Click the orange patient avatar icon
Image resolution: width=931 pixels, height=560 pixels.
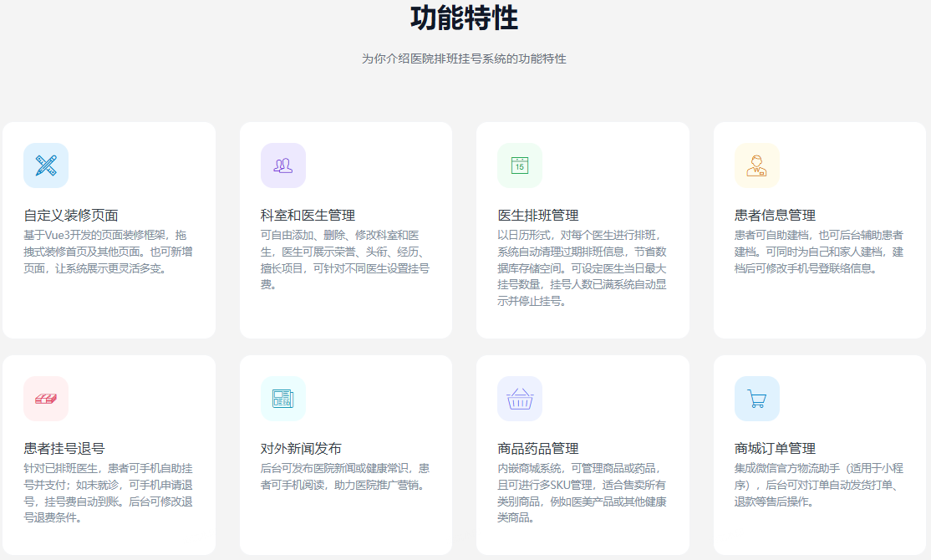pyautogui.click(x=757, y=165)
